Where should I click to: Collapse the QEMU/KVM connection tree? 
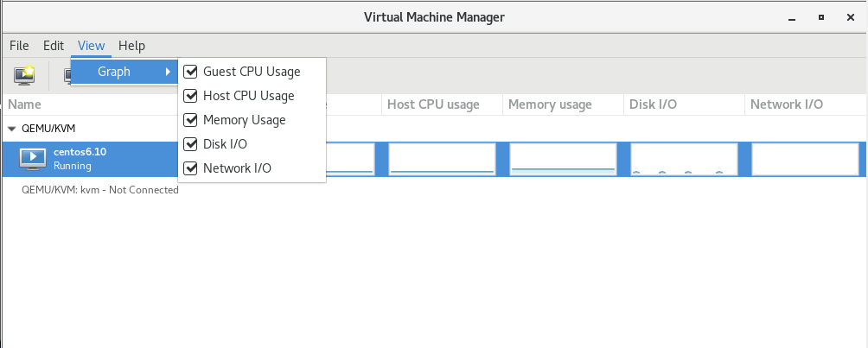click(11, 128)
